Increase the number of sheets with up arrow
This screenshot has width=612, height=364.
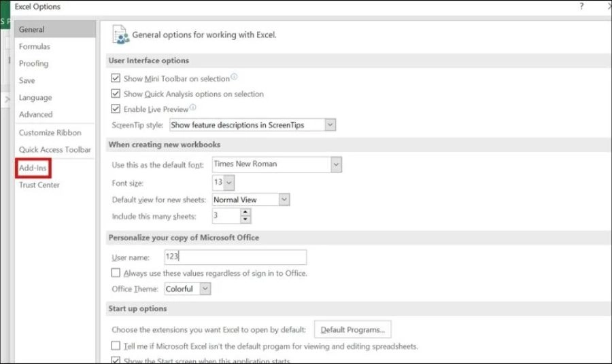pyautogui.click(x=245, y=212)
